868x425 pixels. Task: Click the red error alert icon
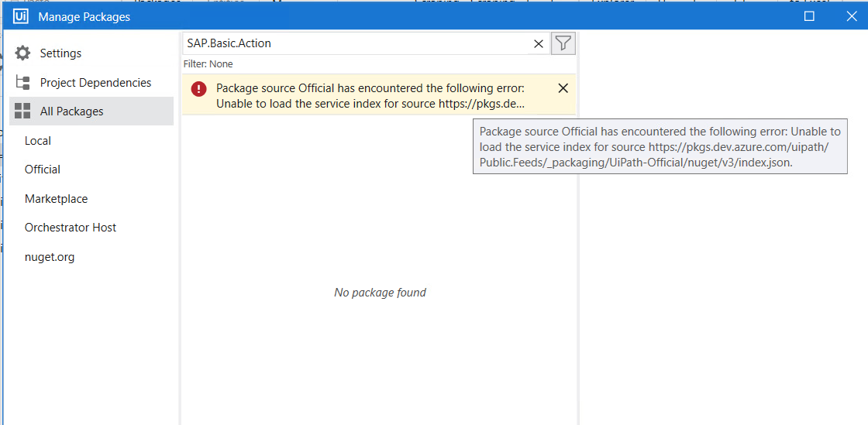click(198, 89)
